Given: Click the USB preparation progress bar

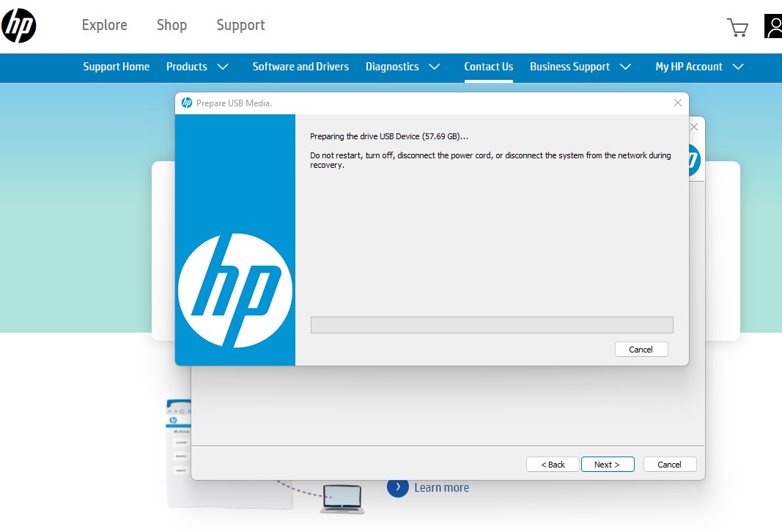Looking at the screenshot, I should (x=492, y=325).
